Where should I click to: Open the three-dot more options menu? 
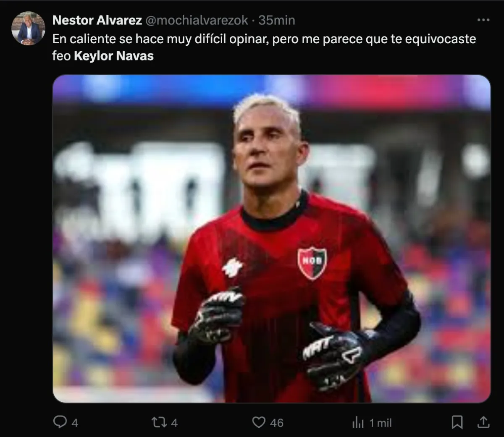coord(483,20)
